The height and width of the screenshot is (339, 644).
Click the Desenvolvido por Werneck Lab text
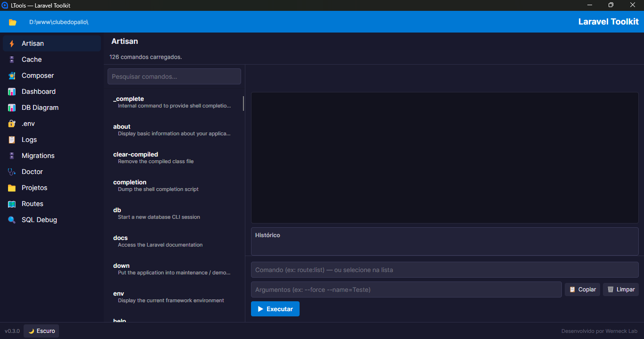point(599,331)
